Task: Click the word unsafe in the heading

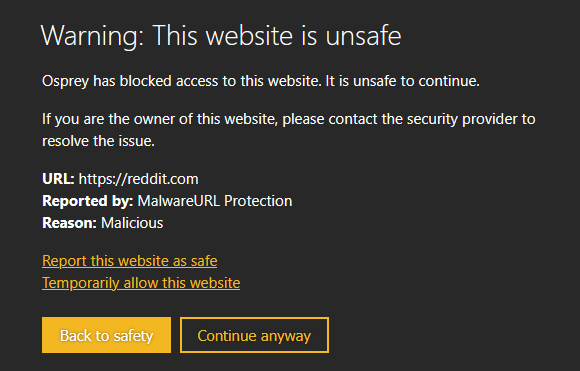Action: pos(363,36)
